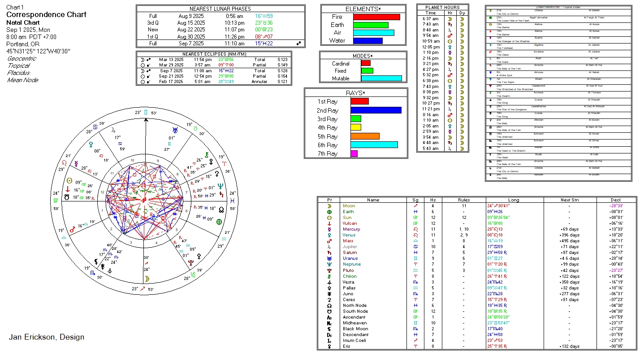Viewport: 644px width, 354px height.
Task: Click the red Fire bar in Elements
Action: (x=376, y=17)
